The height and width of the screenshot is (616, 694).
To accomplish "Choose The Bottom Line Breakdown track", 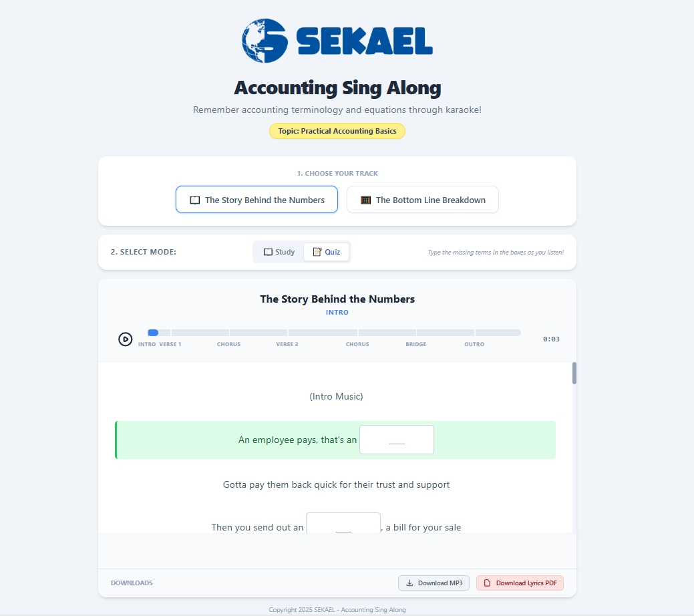I will point(422,200).
